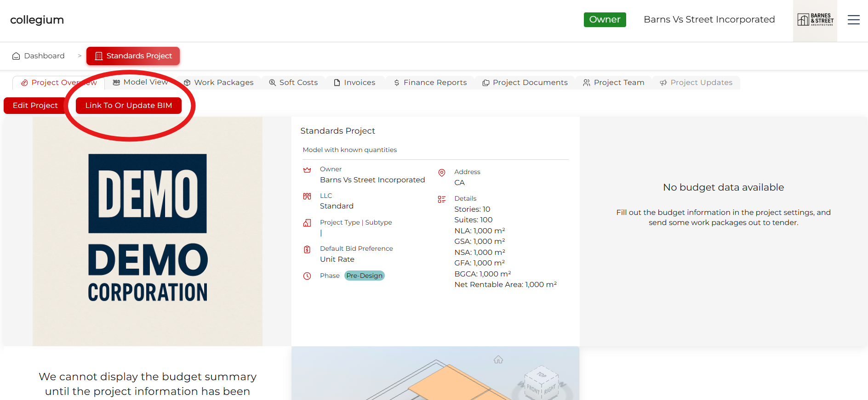
Task: View the Project Documents tab
Action: pyautogui.click(x=525, y=83)
